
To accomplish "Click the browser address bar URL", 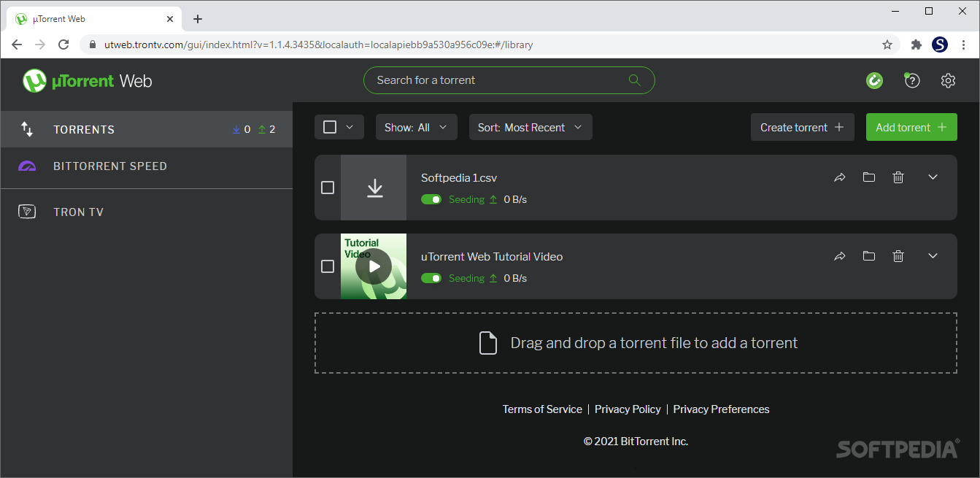I will click(x=318, y=45).
